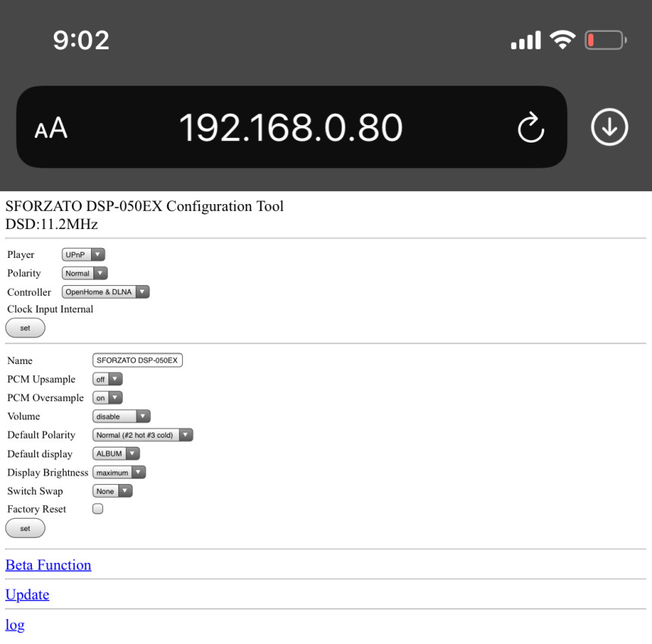Screen dimensions: 652x644
Task: Open the Polarity dropdown showing Normal
Action: 84,273
